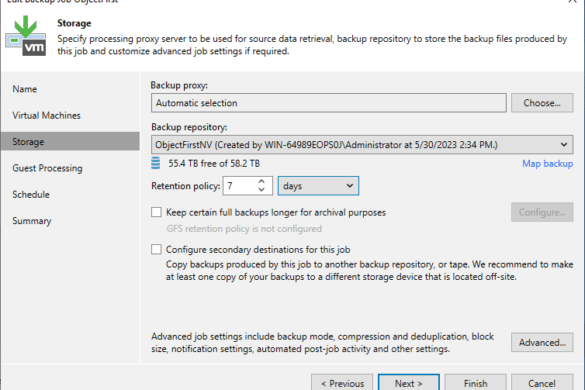Enable keeping full backups for archival purposes
Screen dimensions: 585x390
156,212
